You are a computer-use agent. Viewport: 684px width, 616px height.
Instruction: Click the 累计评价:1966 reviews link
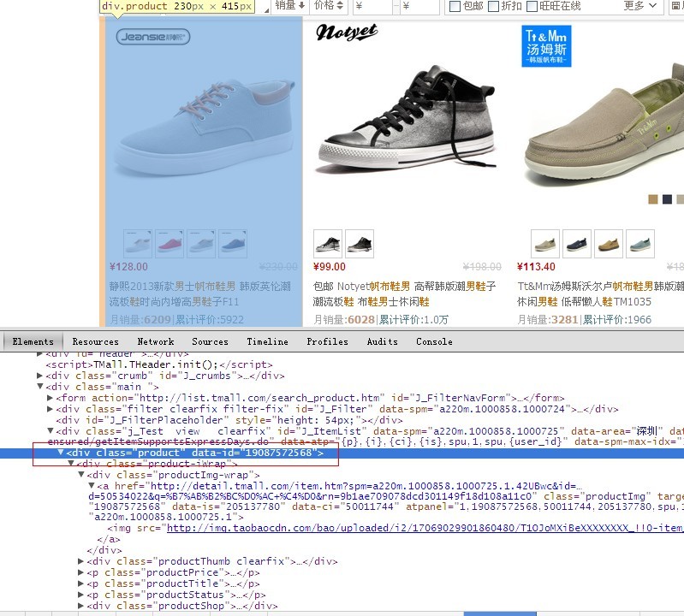(617, 320)
